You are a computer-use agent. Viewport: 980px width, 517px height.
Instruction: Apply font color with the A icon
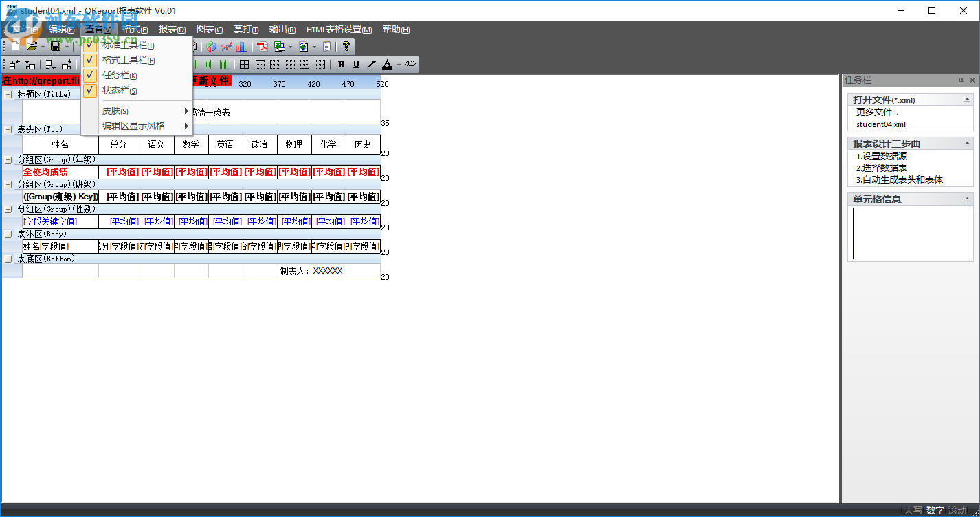pyautogui.click(x=388, y=65)
